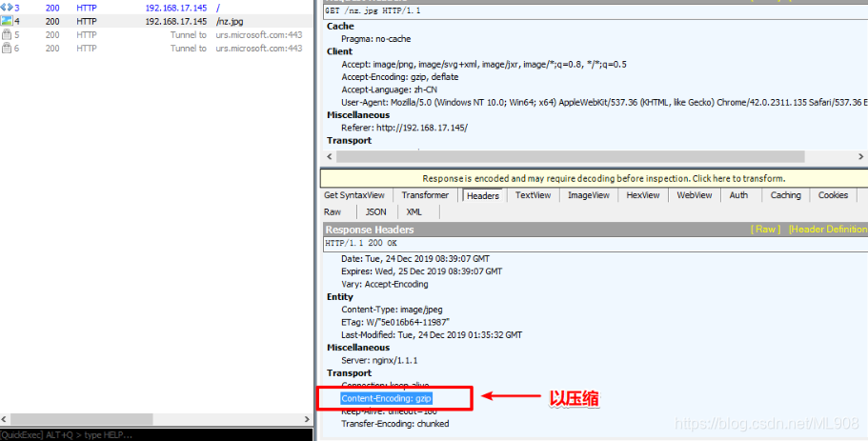Select the Date header line

(415, 258)
